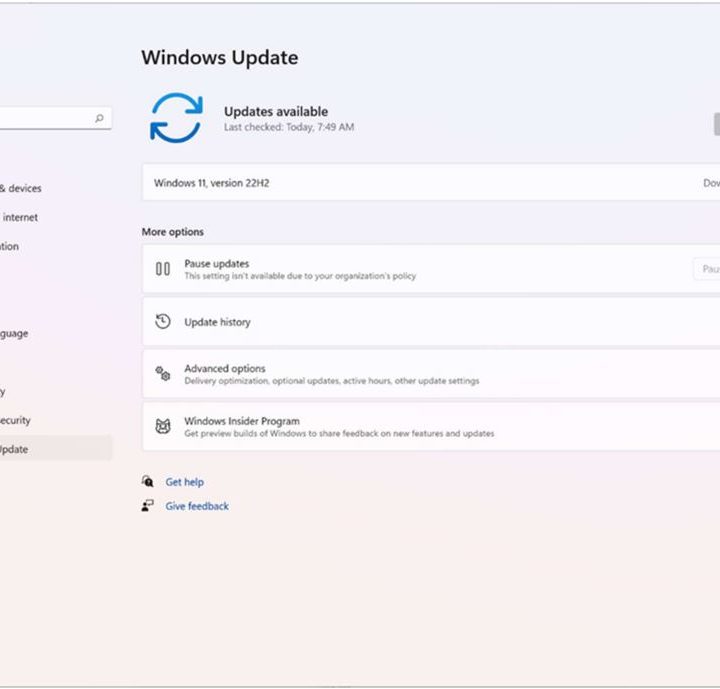Select the 'internet' sidebar item
This screenshot has height=689, width=720.
[x=20, y=217]
